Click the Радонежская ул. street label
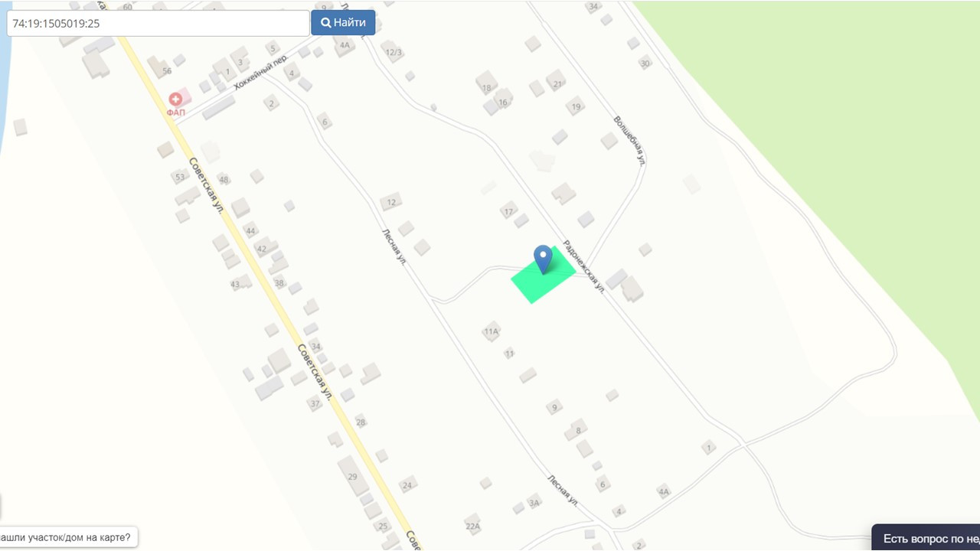Image resolution: width=980 pixels, height=551 pixels. click(x=584, y=267)
